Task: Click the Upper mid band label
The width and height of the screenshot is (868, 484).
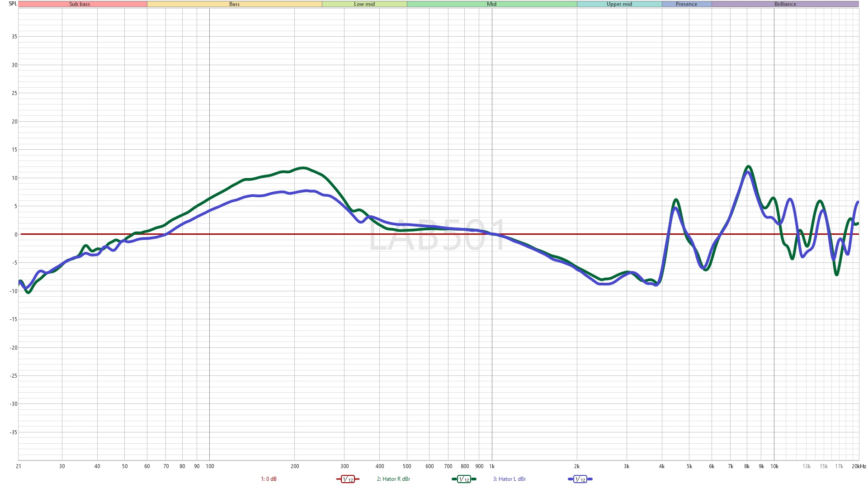Action: pyautogui.click(x=619, y=4)
